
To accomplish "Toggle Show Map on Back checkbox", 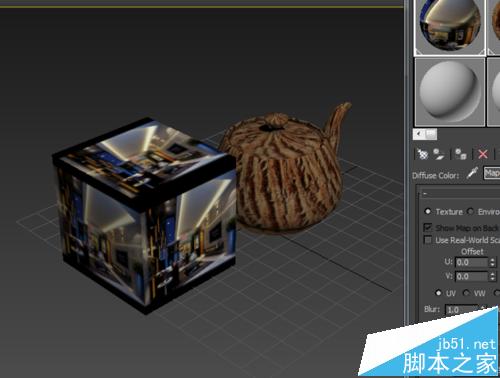I will click(x=427, y=227).
